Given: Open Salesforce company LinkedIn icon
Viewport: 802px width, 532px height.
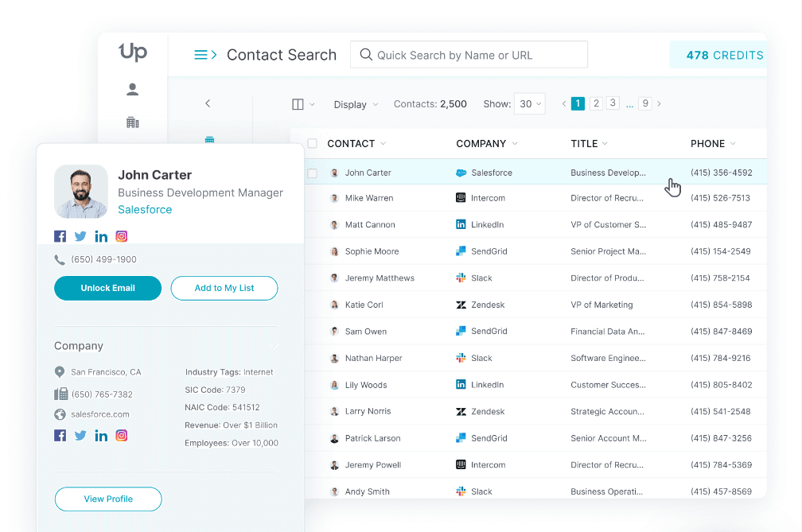Looking at the screenshot, I should coord(101,436).
